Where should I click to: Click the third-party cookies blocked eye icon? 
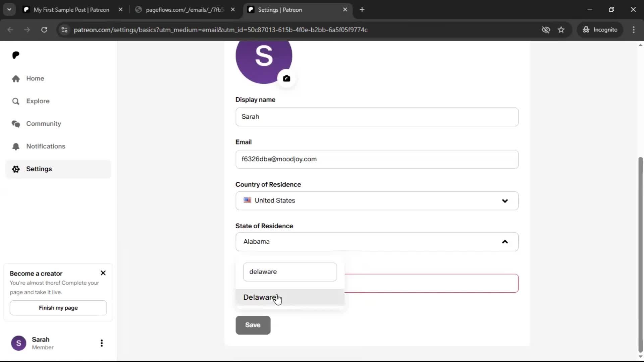point(546,30)
